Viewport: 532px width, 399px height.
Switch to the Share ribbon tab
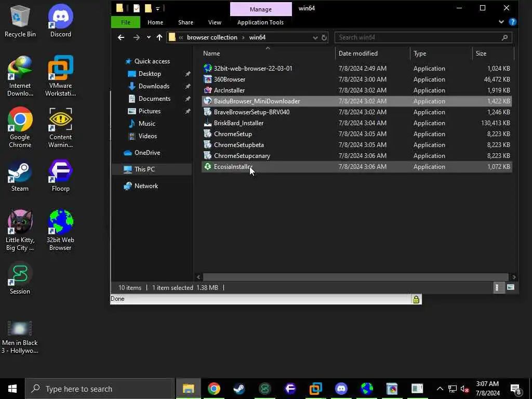(185, 22)
